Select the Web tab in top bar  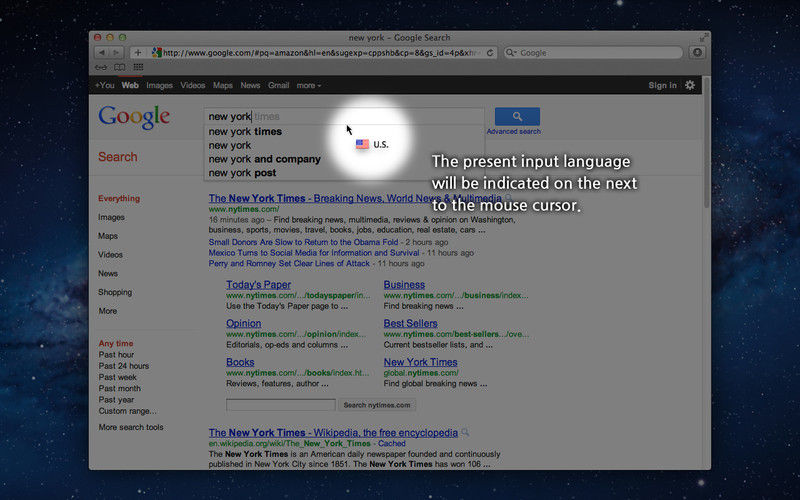coord(130,85)
